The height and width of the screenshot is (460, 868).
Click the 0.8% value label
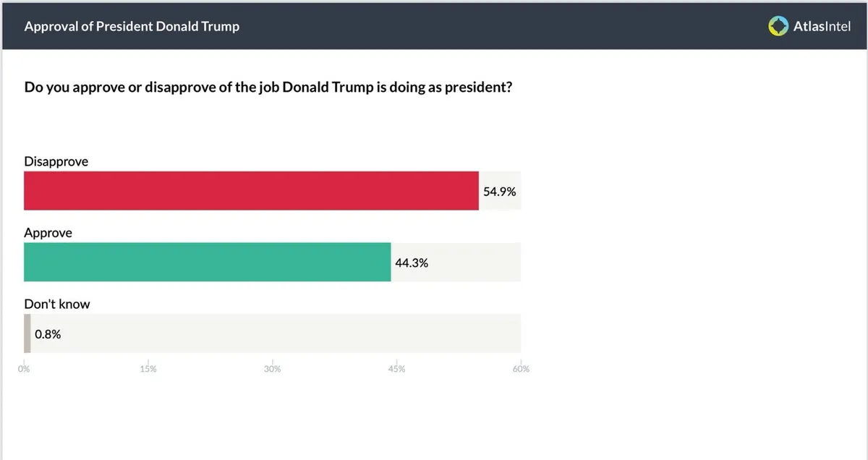(48, 334)
